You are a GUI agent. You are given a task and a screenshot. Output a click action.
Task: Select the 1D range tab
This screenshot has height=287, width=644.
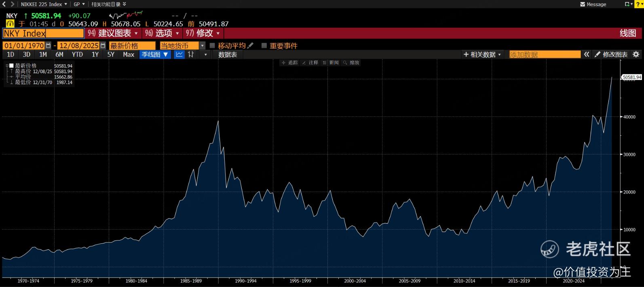coord(11,55)
